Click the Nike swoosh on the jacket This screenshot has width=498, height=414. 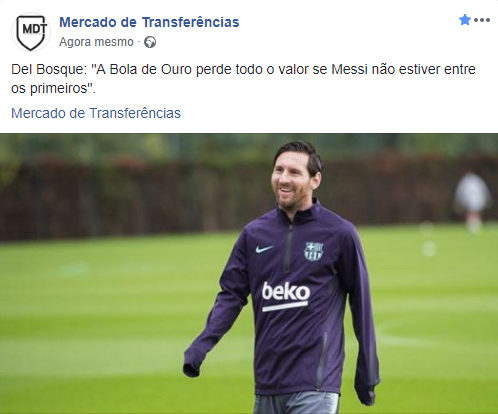(x=264, y=249)
